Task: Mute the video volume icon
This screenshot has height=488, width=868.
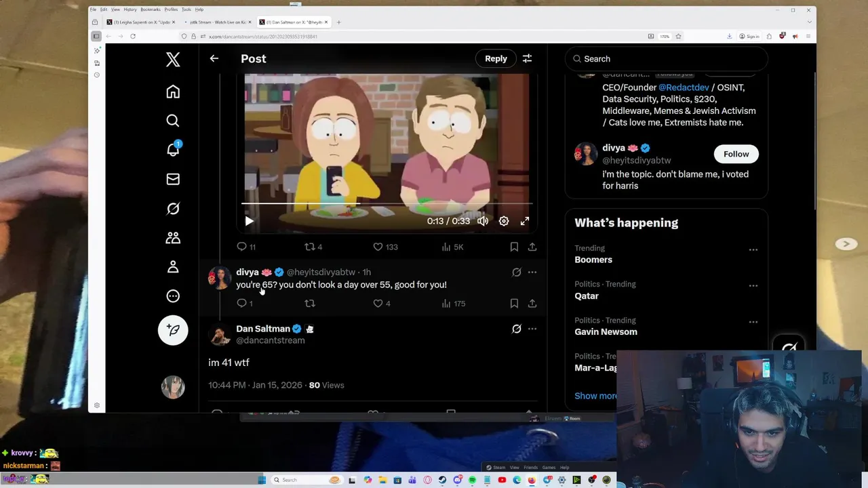Action: pos(483,221)
